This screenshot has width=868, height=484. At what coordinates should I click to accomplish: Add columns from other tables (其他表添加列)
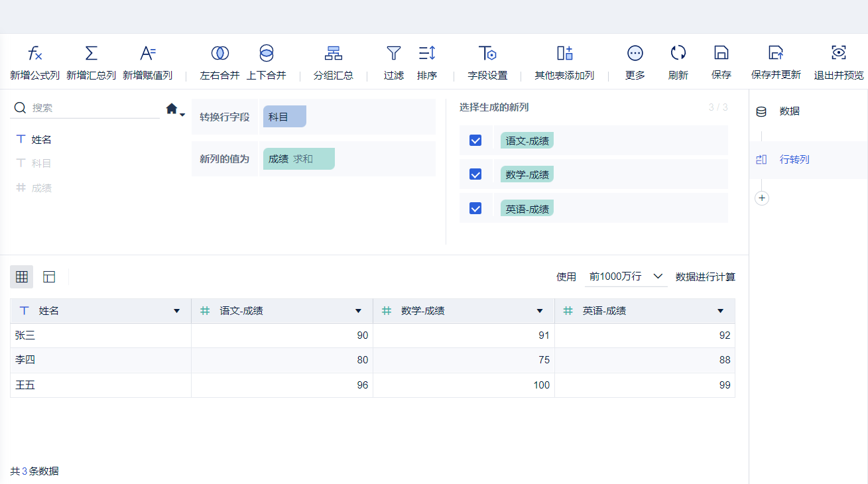pyautogui.click(x=564, y=63)
